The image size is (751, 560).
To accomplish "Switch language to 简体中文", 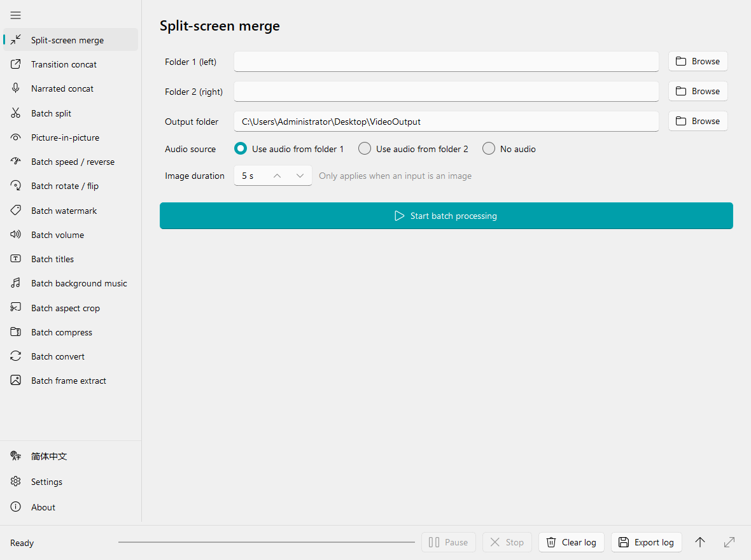I will tap(71, 456).
